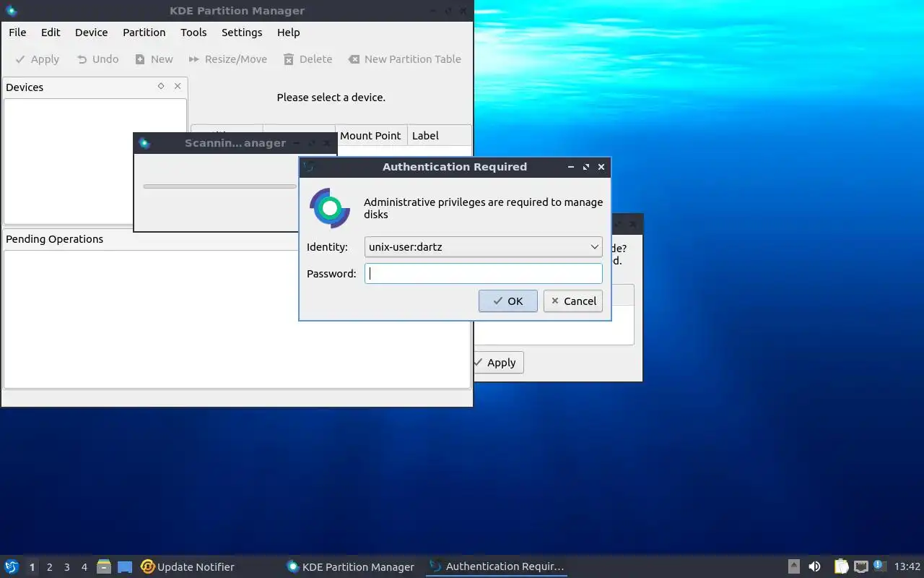
Task: Open the Lubuntu start menu
Action: (x=12, y=567)
